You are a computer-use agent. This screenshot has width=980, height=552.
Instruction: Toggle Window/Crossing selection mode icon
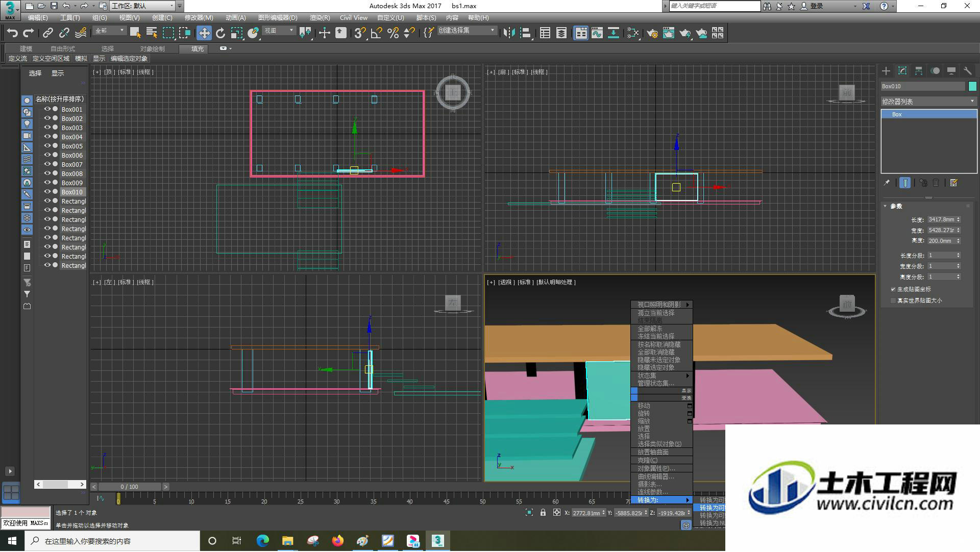coord(184,33)
